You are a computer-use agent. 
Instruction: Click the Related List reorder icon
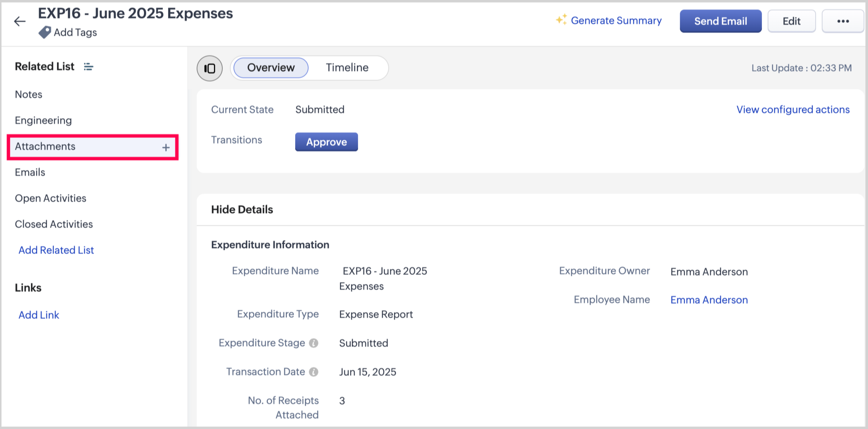click(88, 67)
